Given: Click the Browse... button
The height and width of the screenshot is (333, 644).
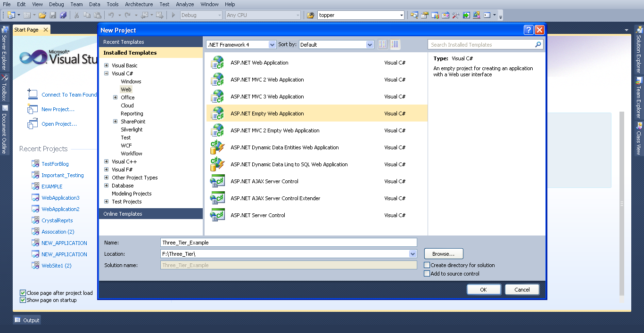Looking at the screenshot, I should pyautogui.click(x=444, y=254).
